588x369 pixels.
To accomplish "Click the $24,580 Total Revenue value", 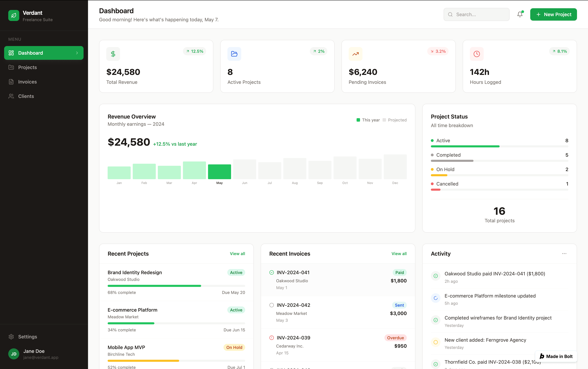I will click(x=123, y=72).
